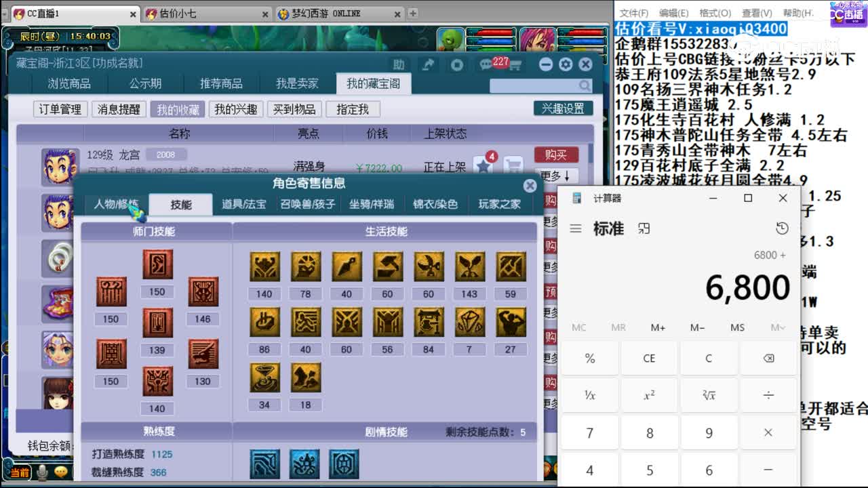Open calculator hamburger navigation menu
This screenshot has height=488, width=868.
[576, 228]
